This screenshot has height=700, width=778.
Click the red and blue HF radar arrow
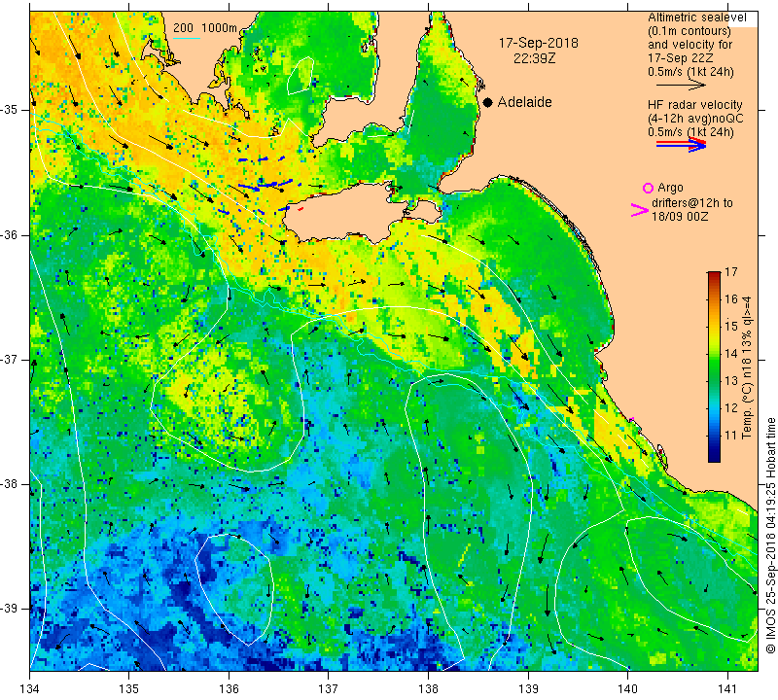click(x=681, y=145)
